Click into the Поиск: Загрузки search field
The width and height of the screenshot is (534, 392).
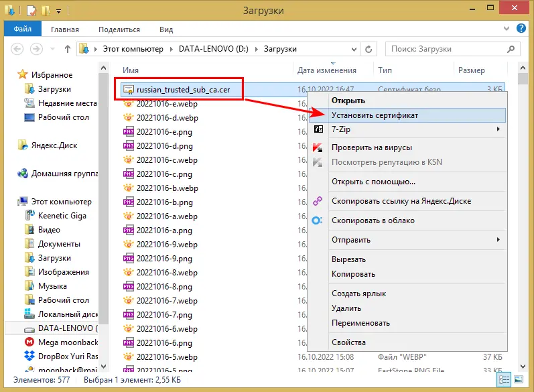[x=453, y=49]
